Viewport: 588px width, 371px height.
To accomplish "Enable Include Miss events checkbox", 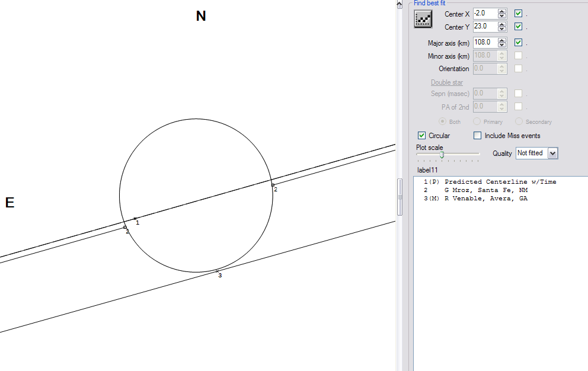I will coord(477,135).
